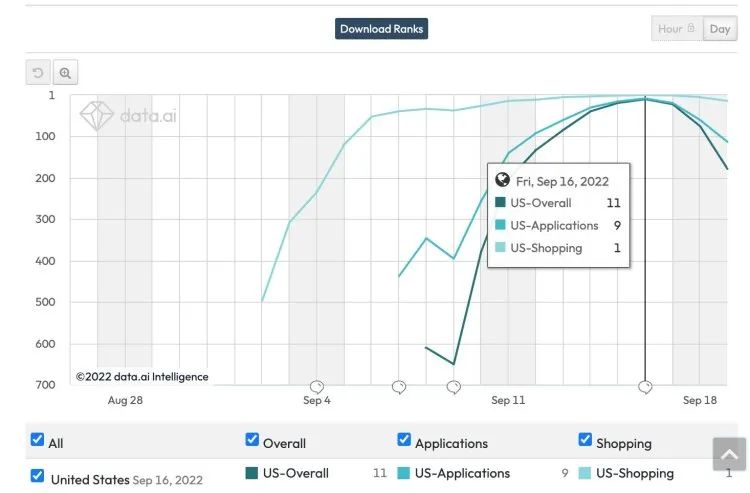Viewport: 750px width, 493px height.
Task: Toggle the Shopping checkbox
Action: pos(585,440)
